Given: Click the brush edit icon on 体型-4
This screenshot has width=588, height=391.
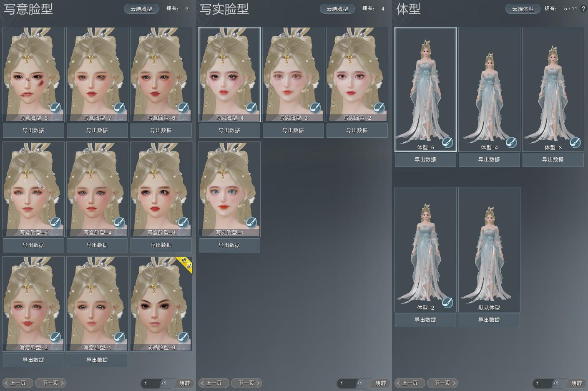Looking at the screenshot, I should [x=511, y=143].
